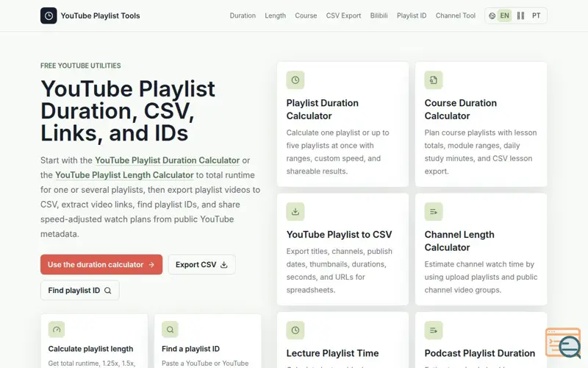The height and width of the screenshot is (368, 588).
Task: Open CSV Export in the top navigation
Action: click(343, 15)
